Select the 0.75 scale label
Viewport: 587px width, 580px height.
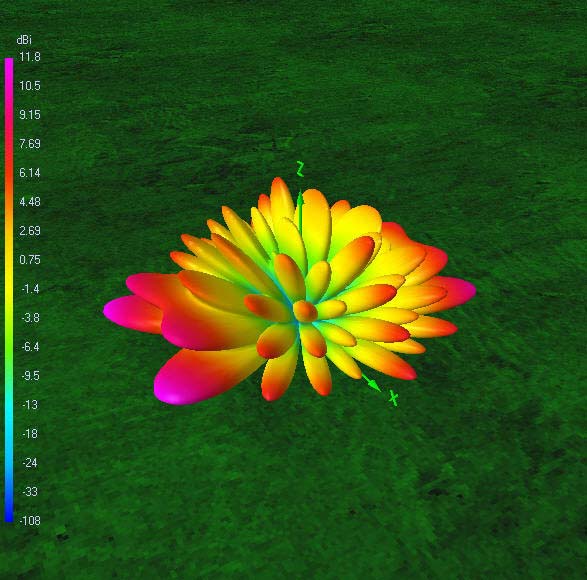click(30, 259)
